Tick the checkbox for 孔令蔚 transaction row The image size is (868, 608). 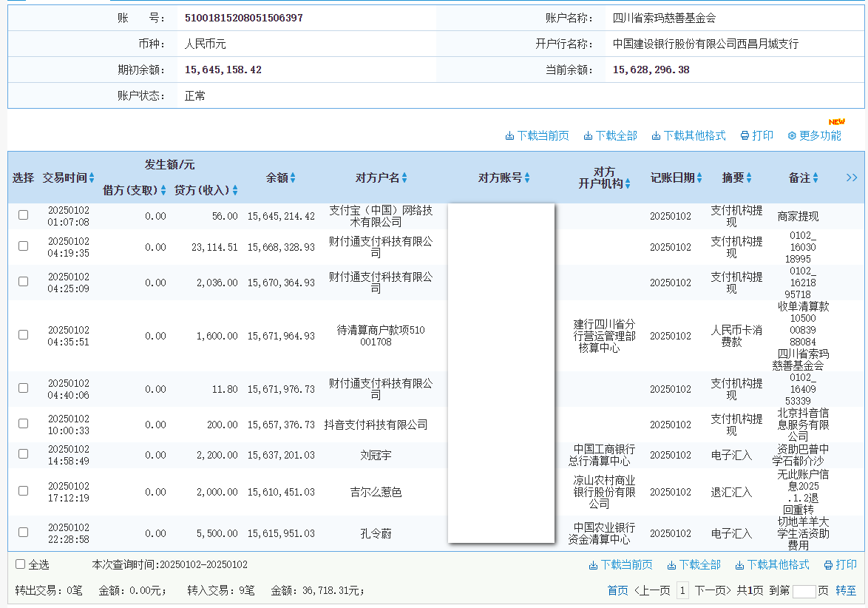[24, 533]
